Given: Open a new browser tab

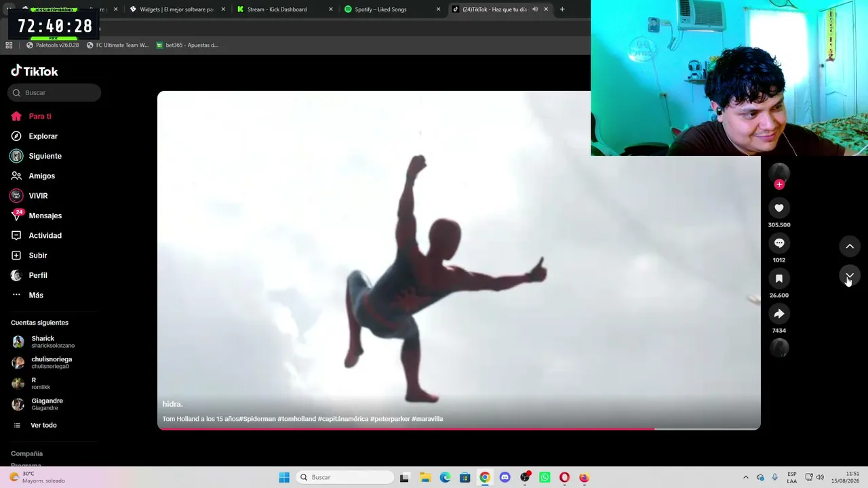Looking at the screenshot, I should 562,9.
